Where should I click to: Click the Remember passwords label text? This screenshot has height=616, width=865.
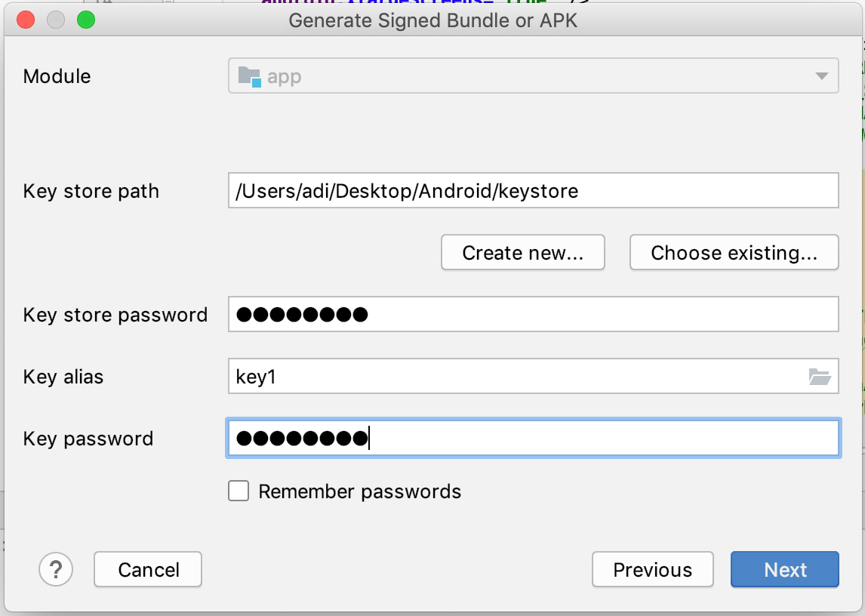tap(359, 491)
